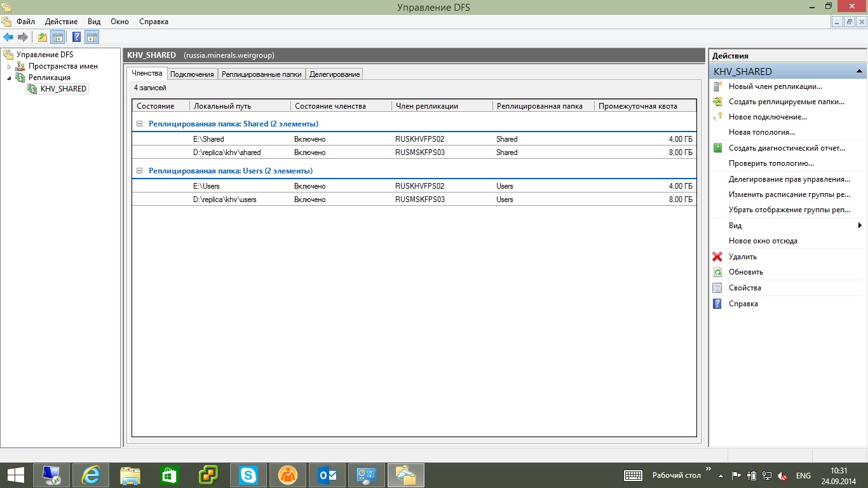The width and height of the screenshot is (868, 488).
Task: Toggle the Actions pane toolbar icon
Action: pyautogui.click(x=92, y=37)
